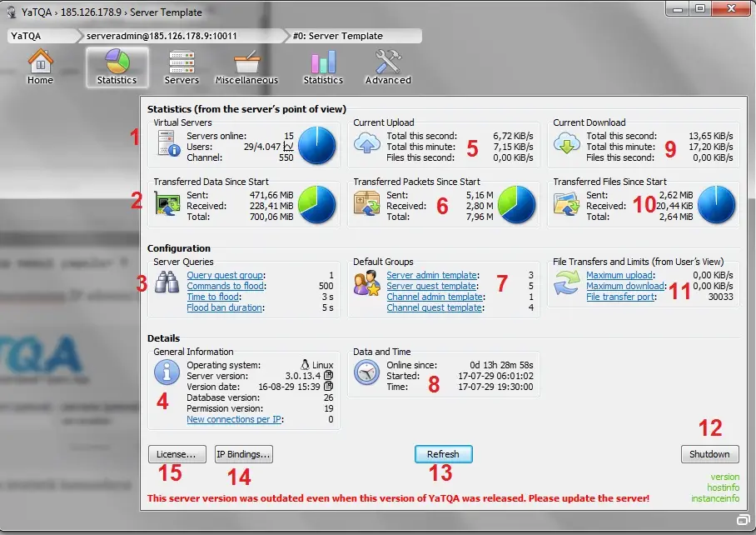The height and width of the screenshot is (535, 756).
Task: Open the Server admin template link
Action: click(x=431, y=275)
